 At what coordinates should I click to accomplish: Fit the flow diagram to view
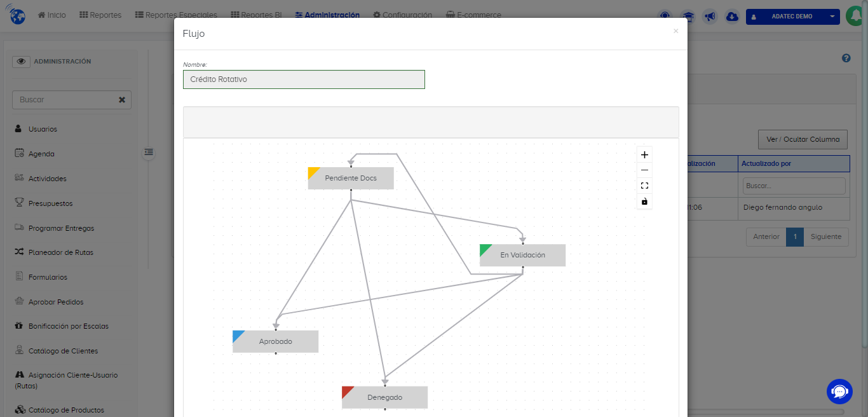644,185
